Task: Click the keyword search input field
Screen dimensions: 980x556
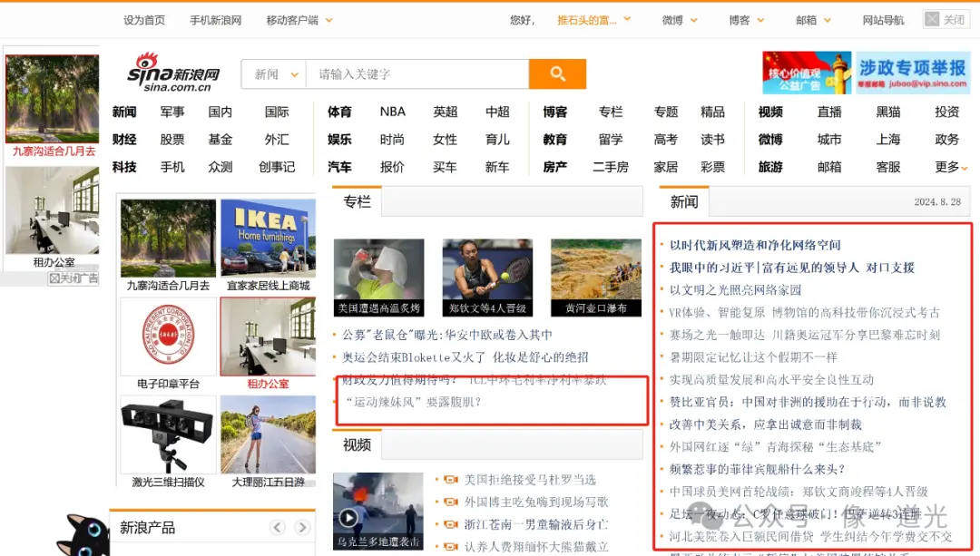Action: tap(417, 74)
